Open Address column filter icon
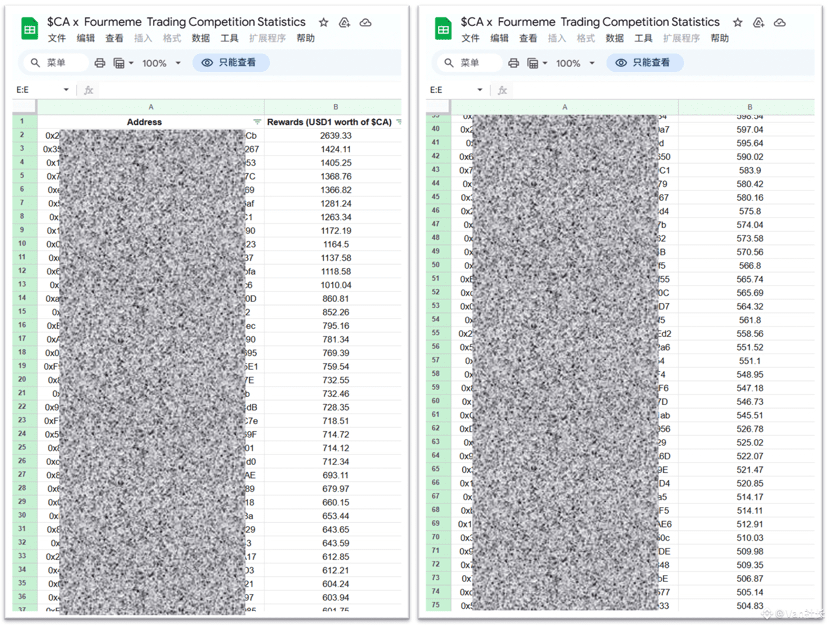829x625 pixels. pos(257,122)
